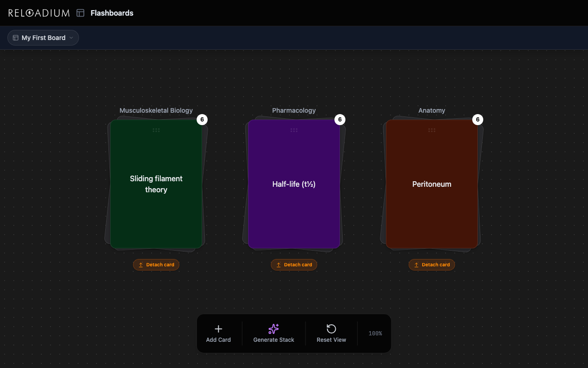Click the Add Card plus icon
The width and height of the screenshot is (588, 368).
(218, 328)
